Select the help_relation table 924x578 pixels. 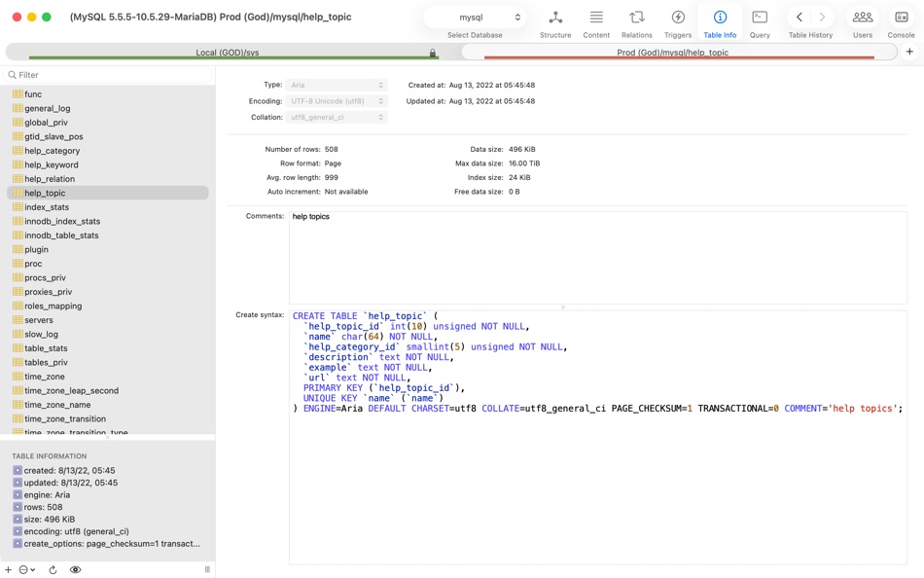tap(107, 179)
